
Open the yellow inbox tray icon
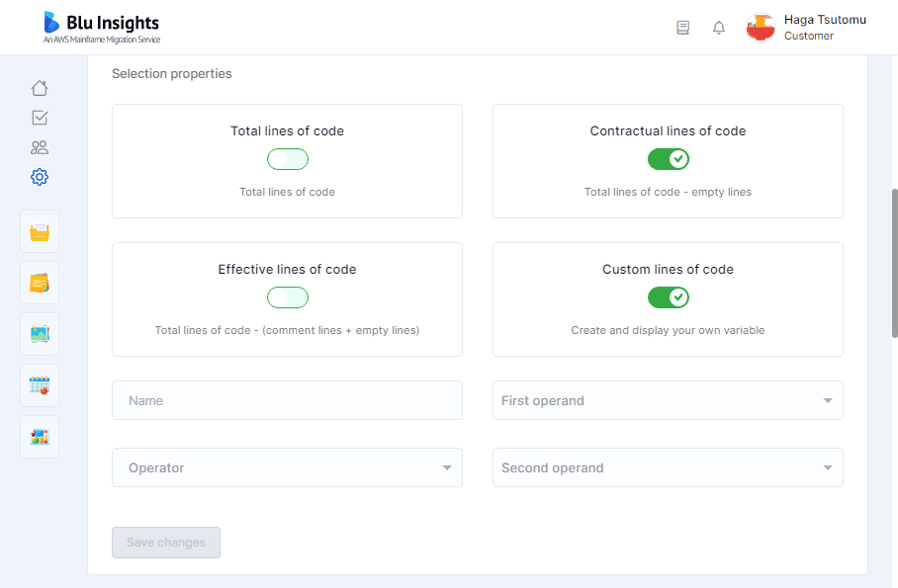(40, 231)
